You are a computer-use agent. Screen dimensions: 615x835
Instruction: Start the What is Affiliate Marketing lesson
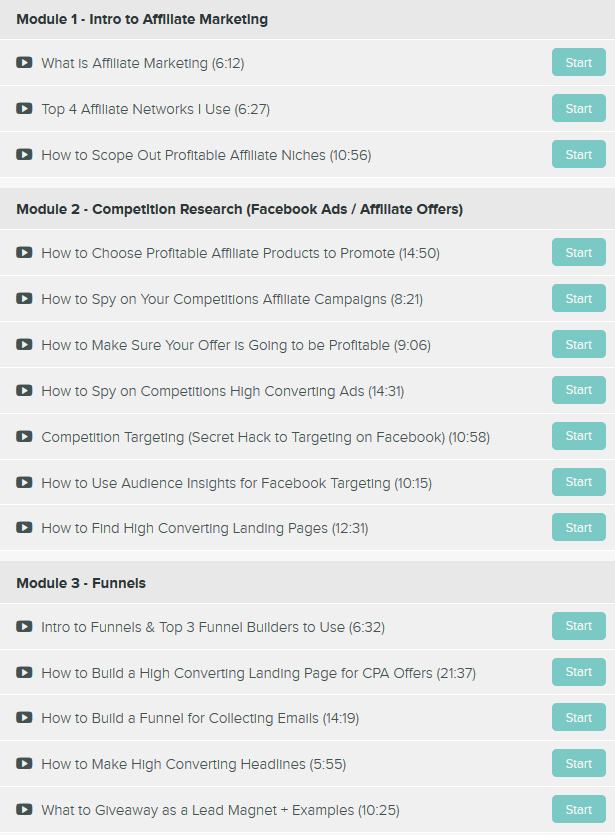pyautogui.click(x=578, y=62)
